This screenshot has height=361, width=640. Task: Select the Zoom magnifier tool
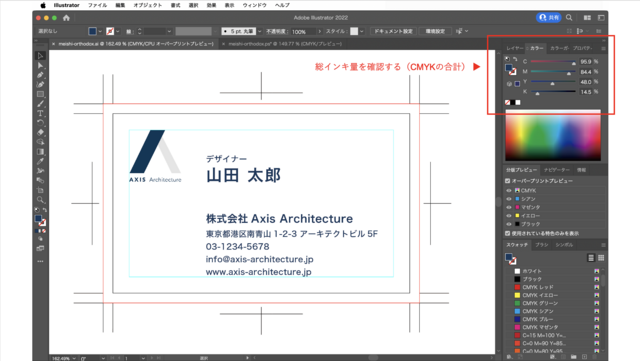pyautogui.click(x=40, y=200)
